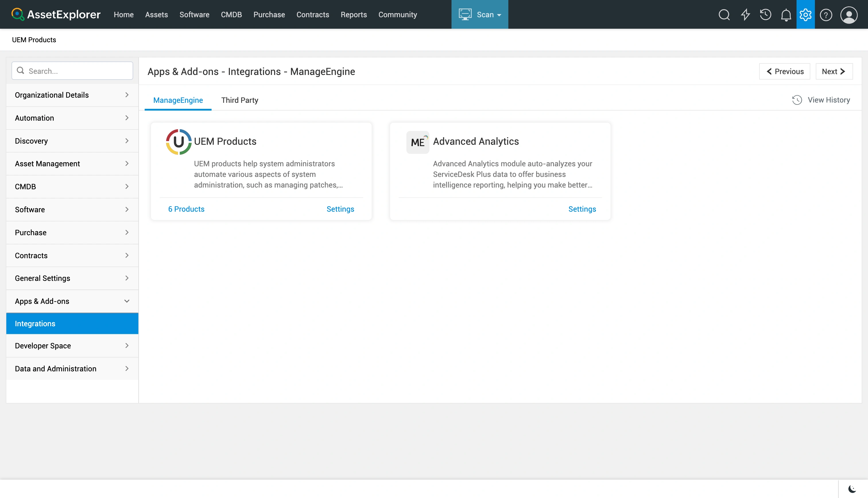Go to Home in top menu
This screenshot has width=868, height=498.
point(123,14)
